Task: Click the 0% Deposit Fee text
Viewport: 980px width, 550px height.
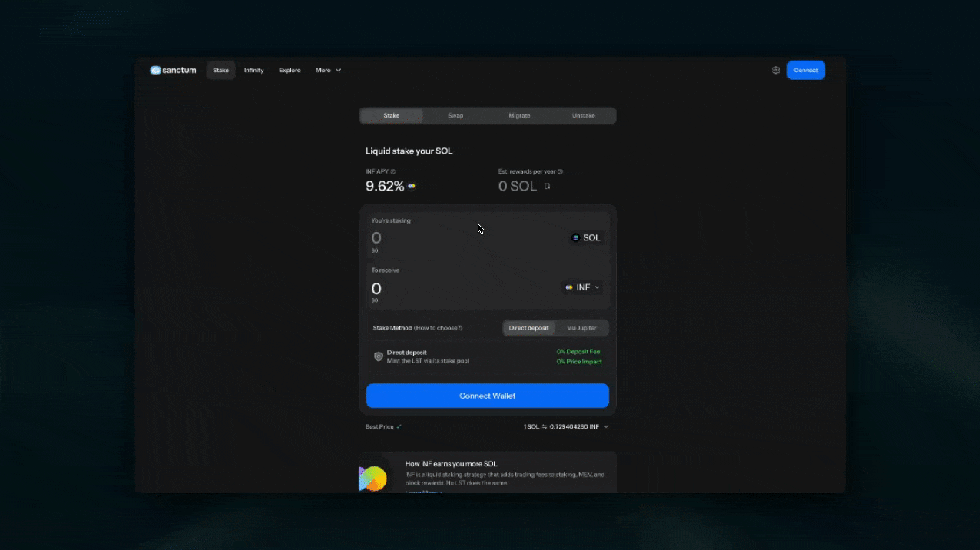Action: 578,351
